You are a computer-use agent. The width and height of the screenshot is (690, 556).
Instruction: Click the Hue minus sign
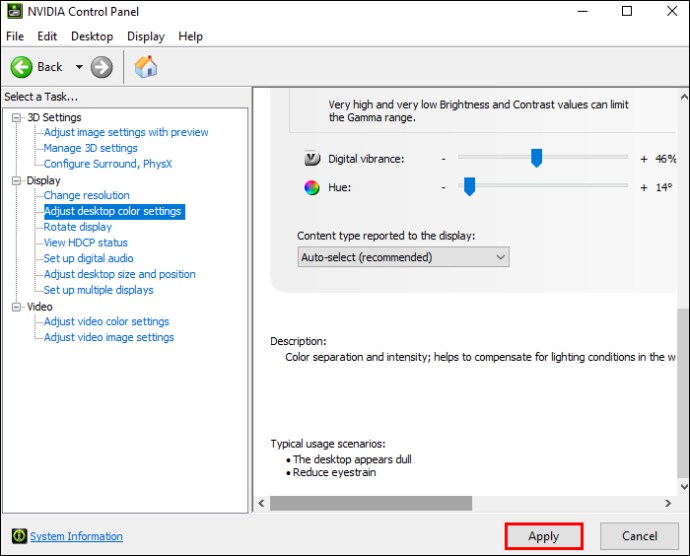coord(444,188)
